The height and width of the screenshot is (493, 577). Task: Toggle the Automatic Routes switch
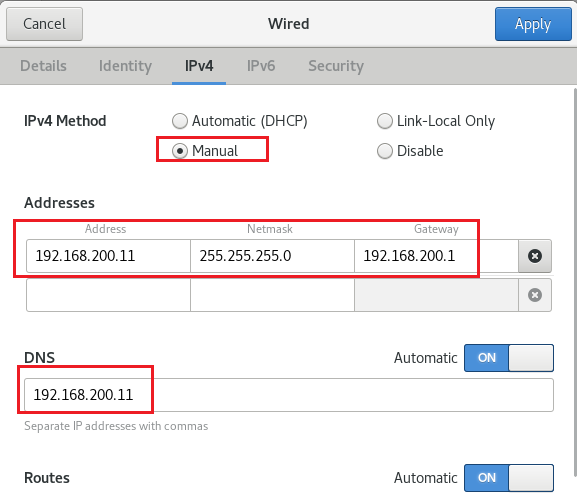509,478
